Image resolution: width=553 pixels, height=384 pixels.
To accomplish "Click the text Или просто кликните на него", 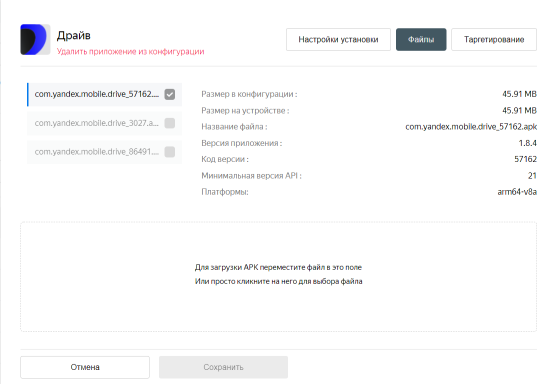I will (246, 281).
